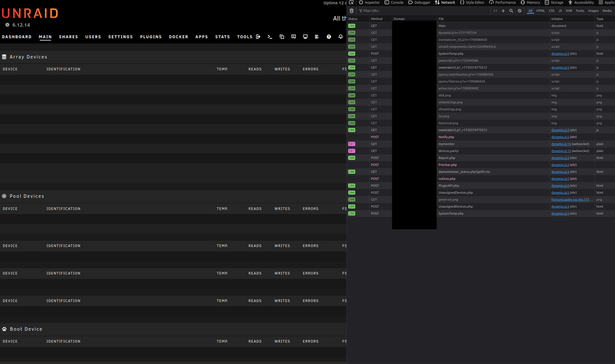Screen dimensions: 615x364
Task: Filter network requests by HTML
Action: pyautogui.click(x=541, y=11)
